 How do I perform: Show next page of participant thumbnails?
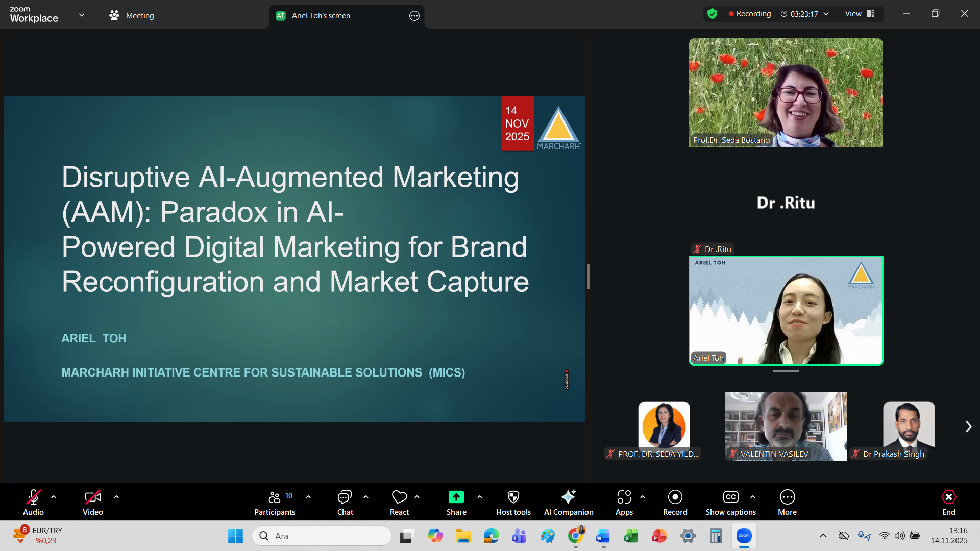coord(968,427)
